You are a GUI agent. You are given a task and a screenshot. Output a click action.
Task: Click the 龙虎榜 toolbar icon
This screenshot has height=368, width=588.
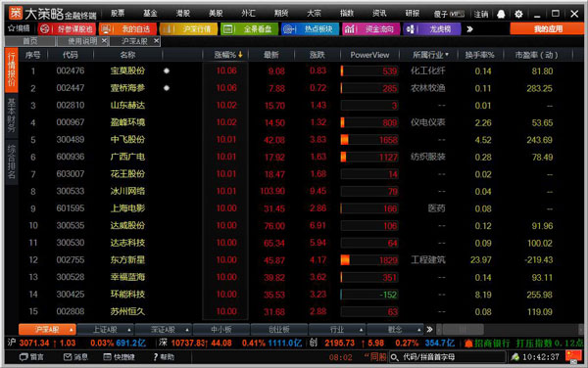coord(411,28)
